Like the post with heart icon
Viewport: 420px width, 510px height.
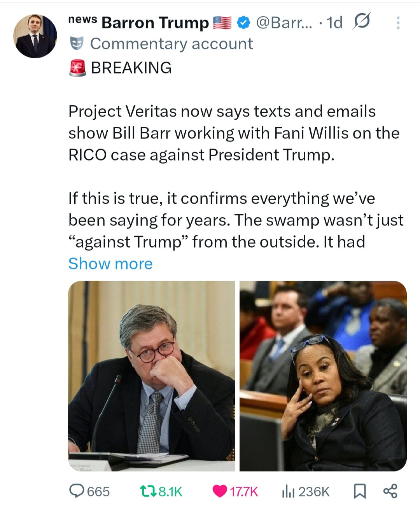pyautogui.click(x=220, y=491)
